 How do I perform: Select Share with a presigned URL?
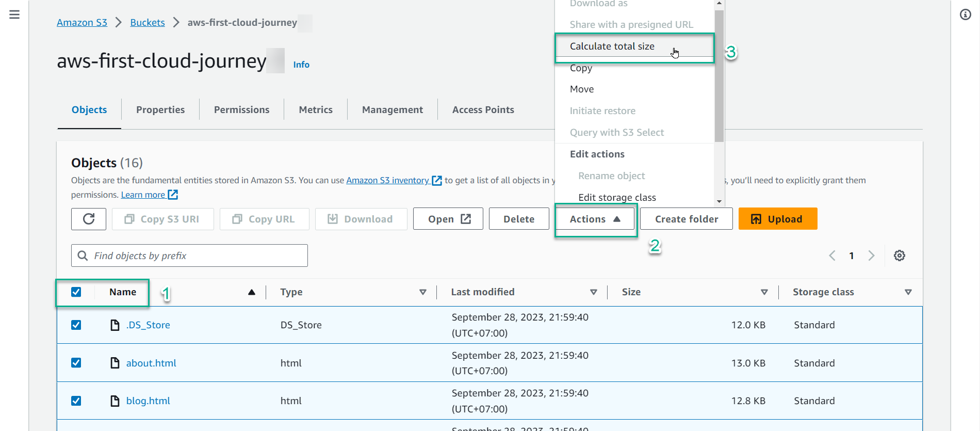click(634, 24)
